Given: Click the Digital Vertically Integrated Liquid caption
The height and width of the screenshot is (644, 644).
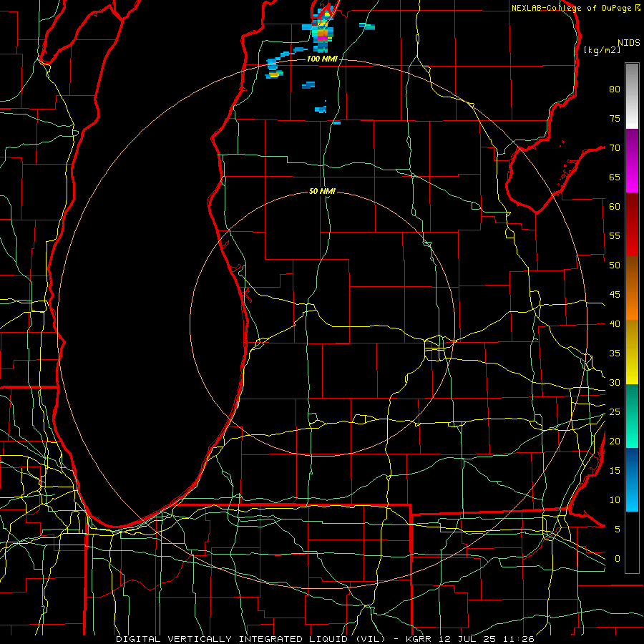Looking at the screenshot, I should click(x=325, y=639).
